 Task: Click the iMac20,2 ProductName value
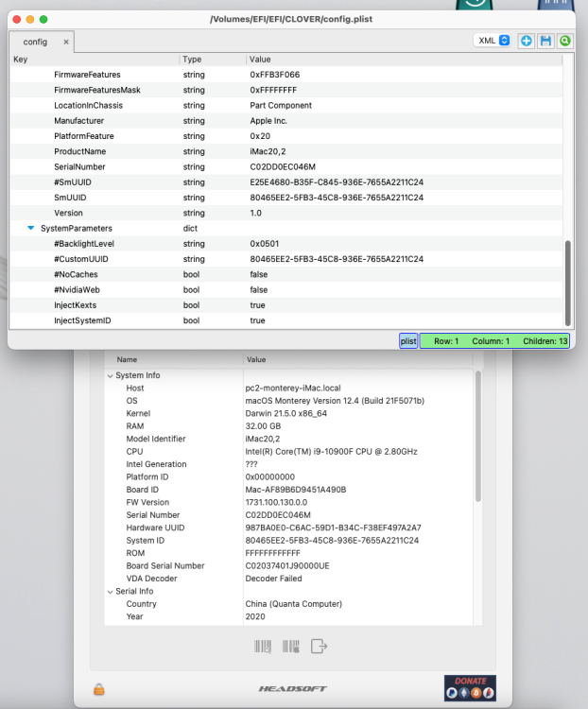268,151
